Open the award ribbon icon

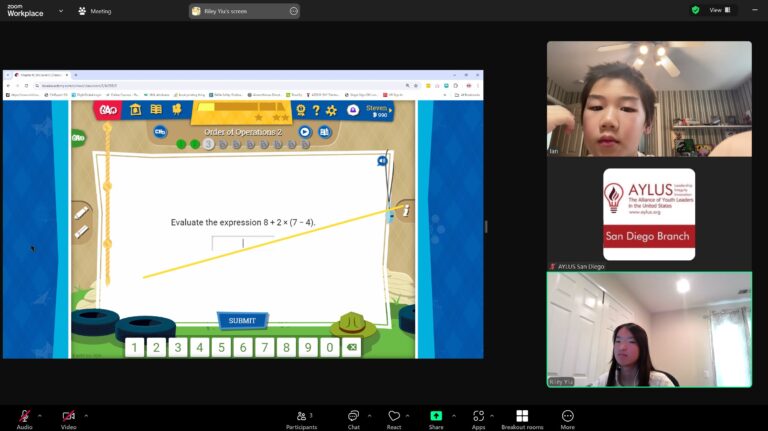click(301, 110)
